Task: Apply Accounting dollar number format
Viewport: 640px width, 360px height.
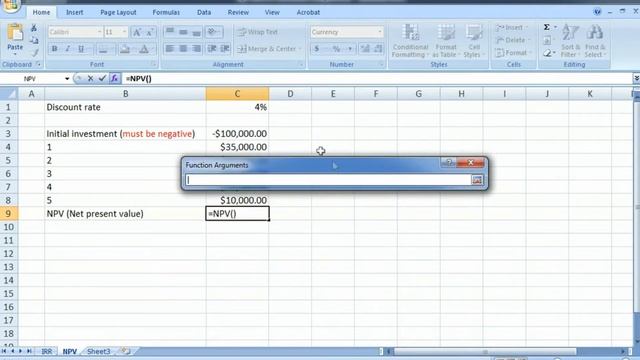Action: pos(317,49)
